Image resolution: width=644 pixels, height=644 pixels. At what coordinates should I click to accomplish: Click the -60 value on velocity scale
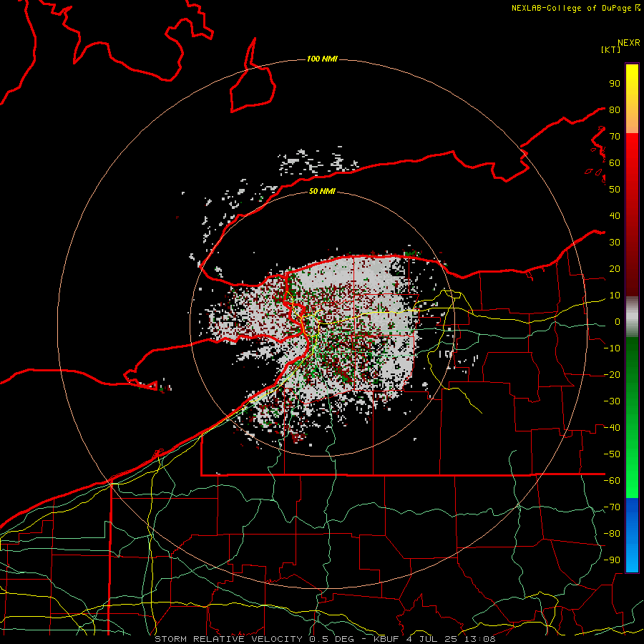point(612,481)
